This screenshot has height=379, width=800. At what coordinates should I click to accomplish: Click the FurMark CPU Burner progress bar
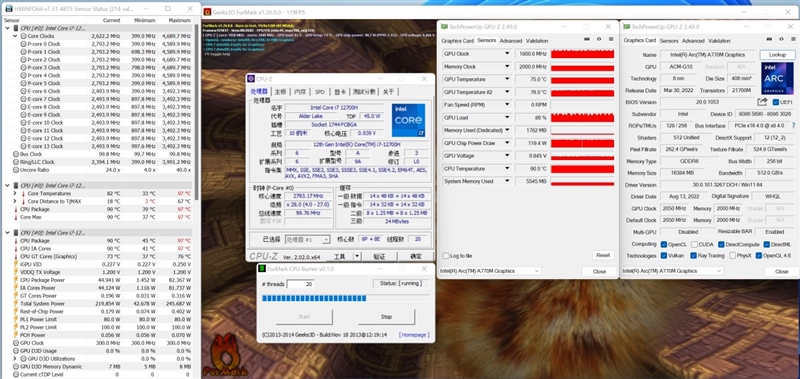click(345, 298)
